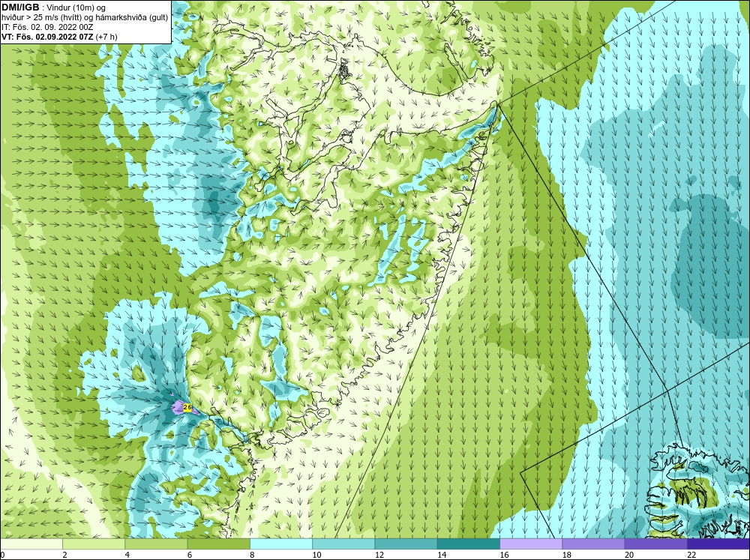Click the legend scale value 12
Image resolution: width=750 pixels, height=560 pixels.
coord(379,555)
